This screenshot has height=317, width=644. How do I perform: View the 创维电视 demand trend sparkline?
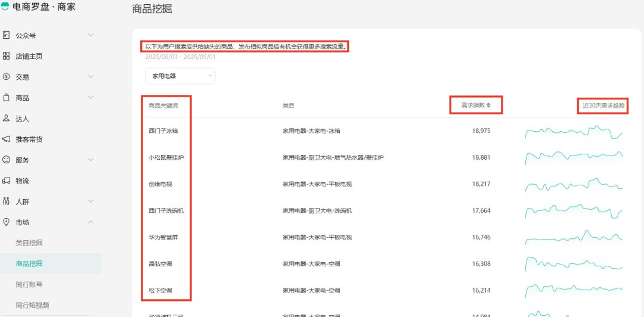point(574,185)
